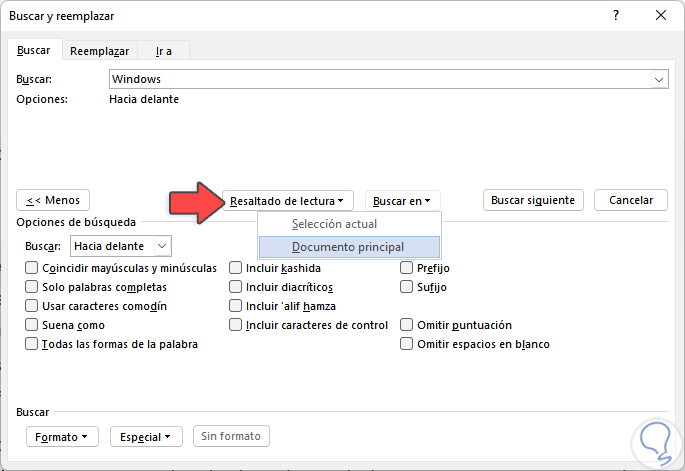This screenshot has width=685, height=471.
Task: Open the Buscar en dropdown button
Action: [404, 201]
